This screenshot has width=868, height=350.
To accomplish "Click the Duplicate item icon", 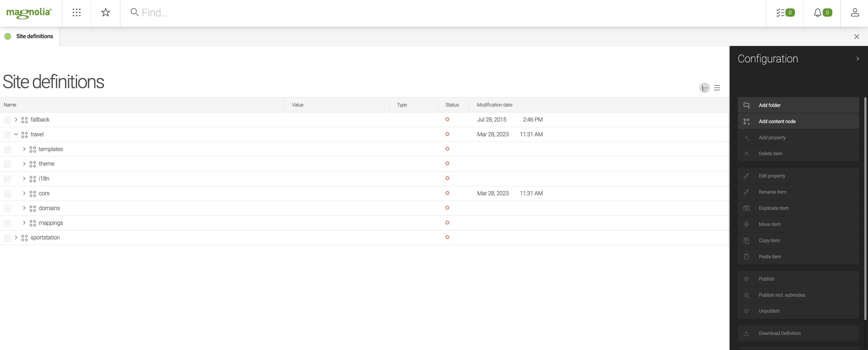I will point(747,208).
